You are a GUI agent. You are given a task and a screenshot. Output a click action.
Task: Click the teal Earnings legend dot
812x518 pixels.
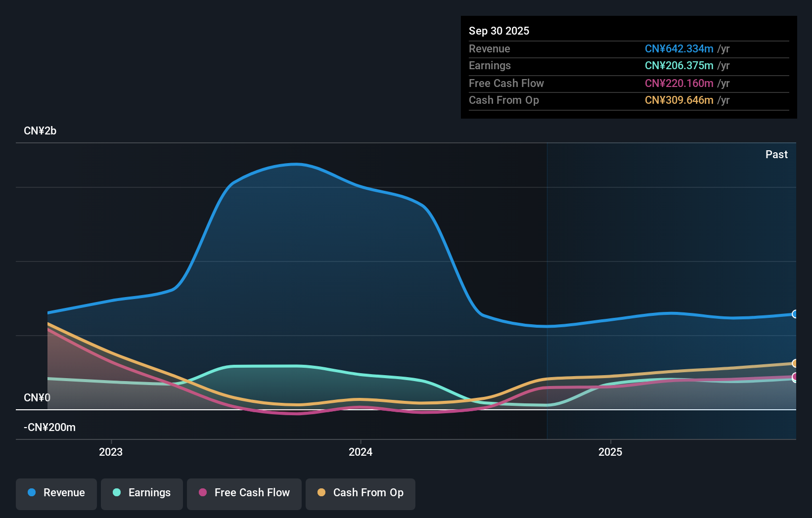coord(117,493)
